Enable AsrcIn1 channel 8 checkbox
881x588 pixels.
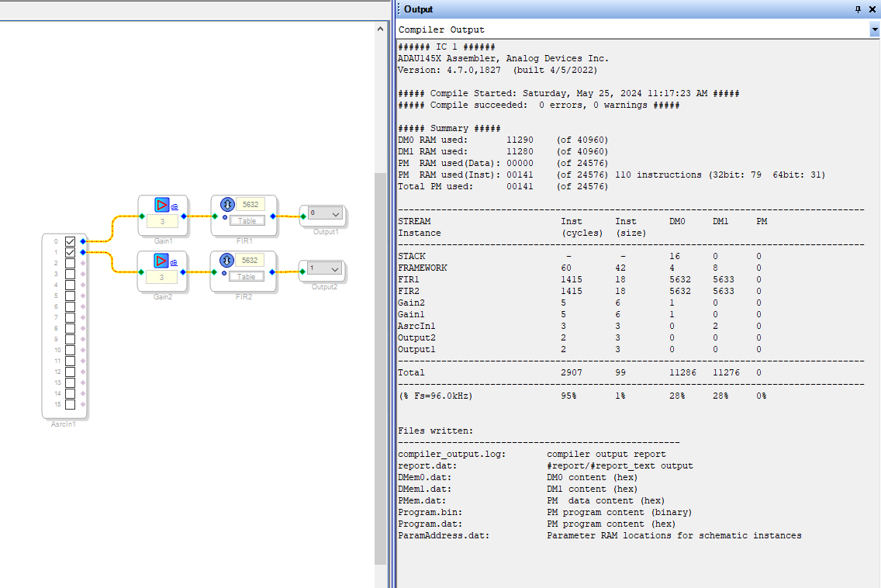pyautogui.click(x=71, y=328)
